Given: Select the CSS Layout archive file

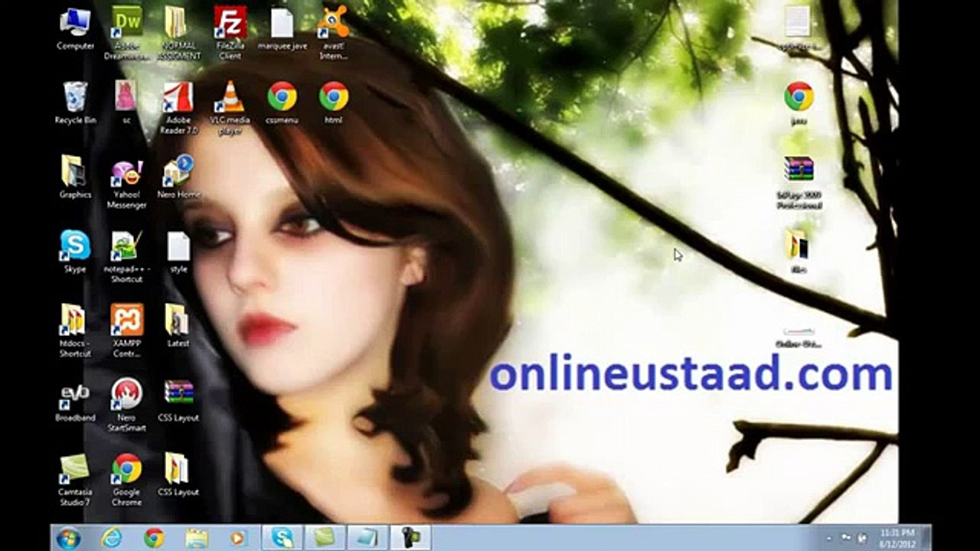Looking at the screenshot, I should point(178,395).
